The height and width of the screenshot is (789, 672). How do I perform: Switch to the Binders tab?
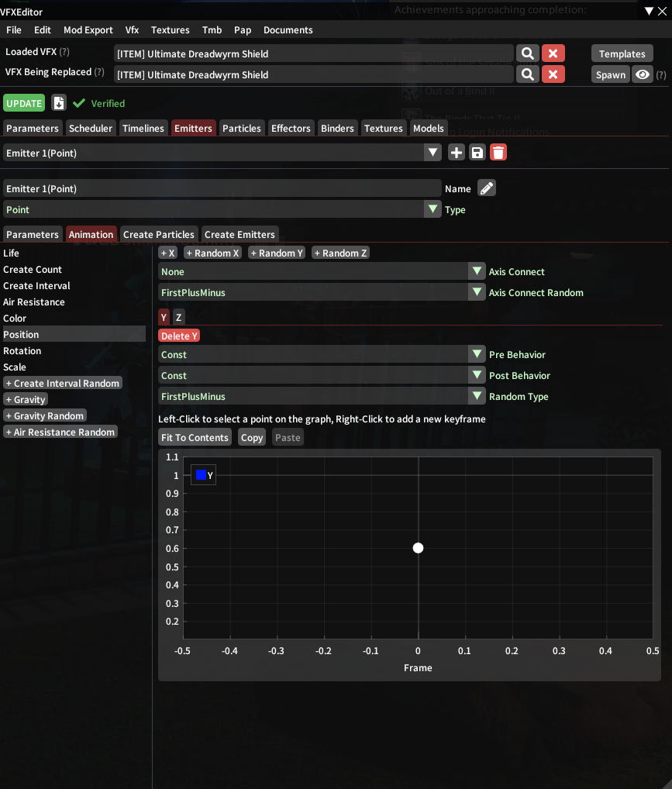[x=337, y=128]
